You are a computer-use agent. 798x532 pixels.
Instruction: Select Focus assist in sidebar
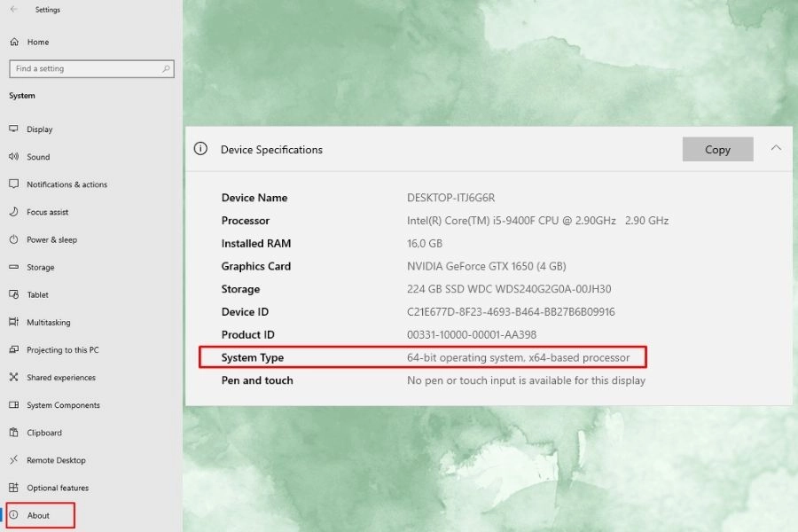pos(47,212)
